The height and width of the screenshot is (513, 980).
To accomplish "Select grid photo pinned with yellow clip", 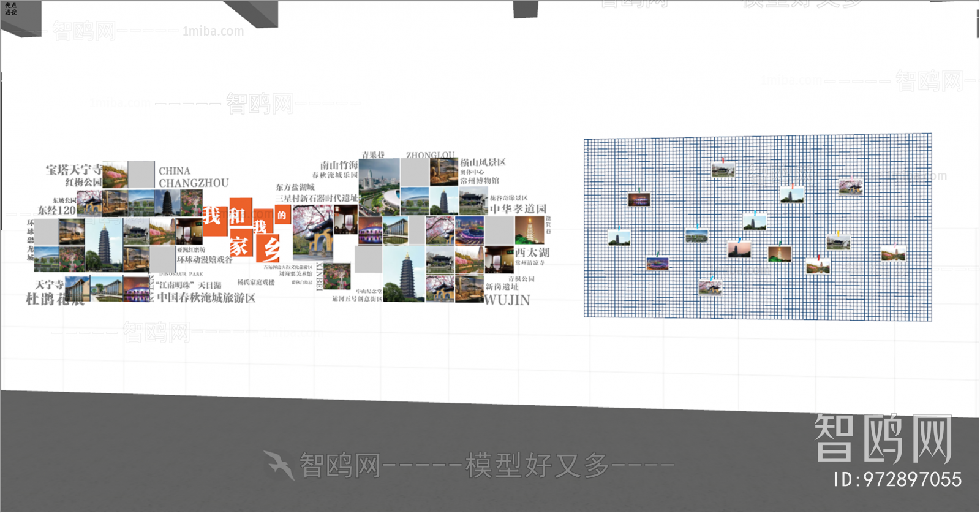I will click(x=839, y=243).
